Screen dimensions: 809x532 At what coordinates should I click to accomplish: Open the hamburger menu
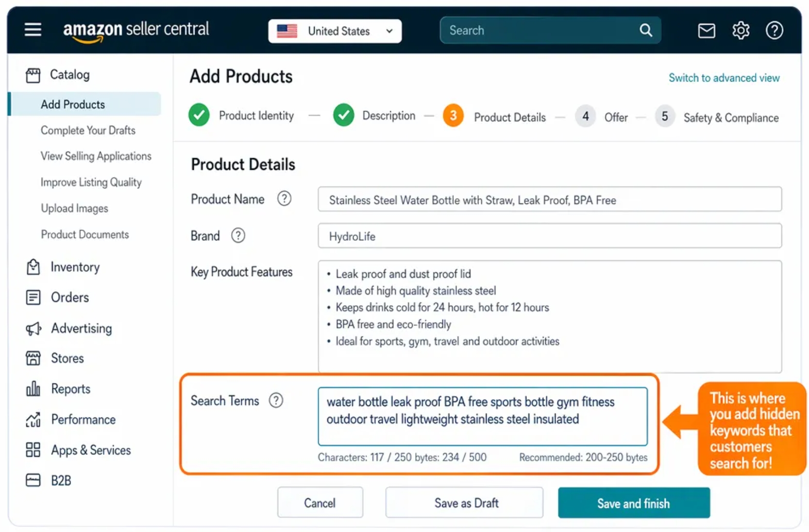[33, 30]
